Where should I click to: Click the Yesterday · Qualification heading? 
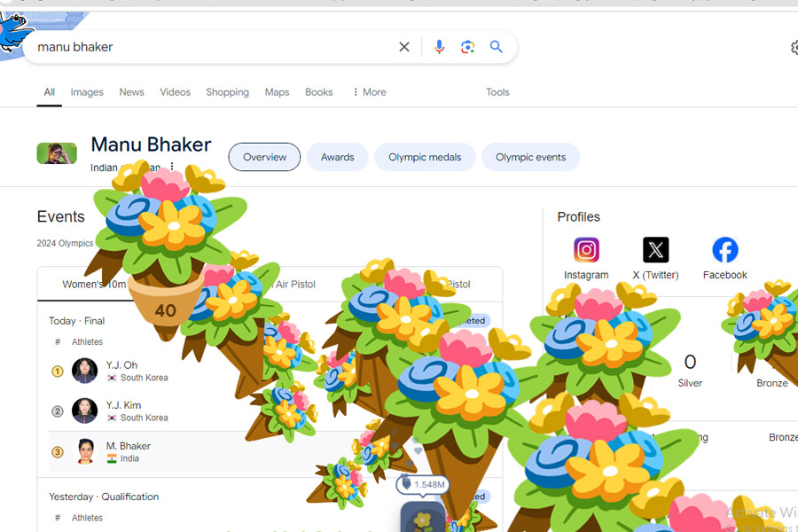pyautogui.click(x=104, y=497)
